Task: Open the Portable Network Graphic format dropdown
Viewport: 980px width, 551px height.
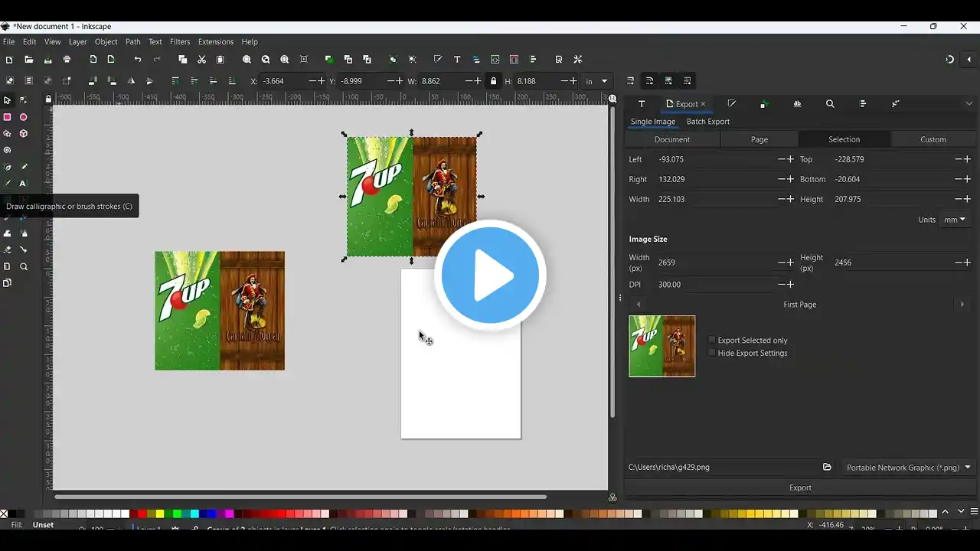Action: click(908, 468)
